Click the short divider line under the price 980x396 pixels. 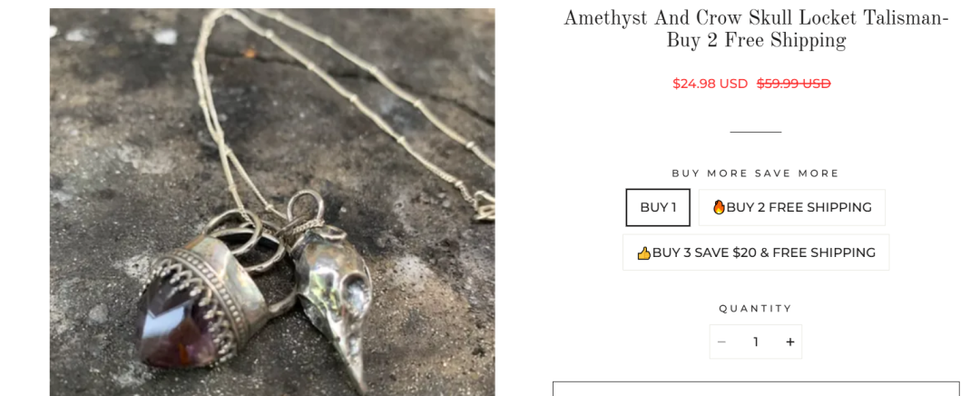(x=756, y=132)
